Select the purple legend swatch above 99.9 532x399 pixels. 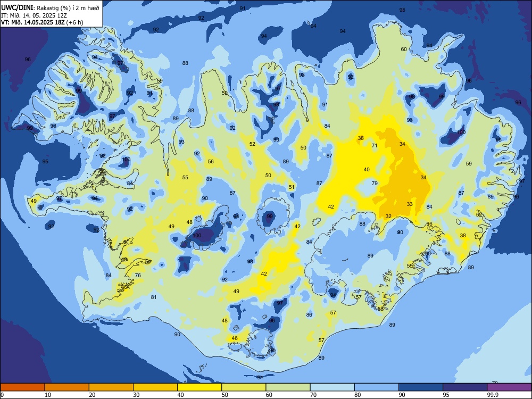click(x=509, y=387)
